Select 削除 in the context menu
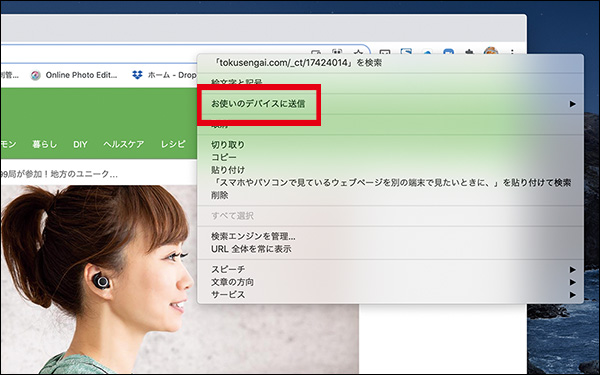This screenshot has height=375, width=600. (x=390, y=195)
